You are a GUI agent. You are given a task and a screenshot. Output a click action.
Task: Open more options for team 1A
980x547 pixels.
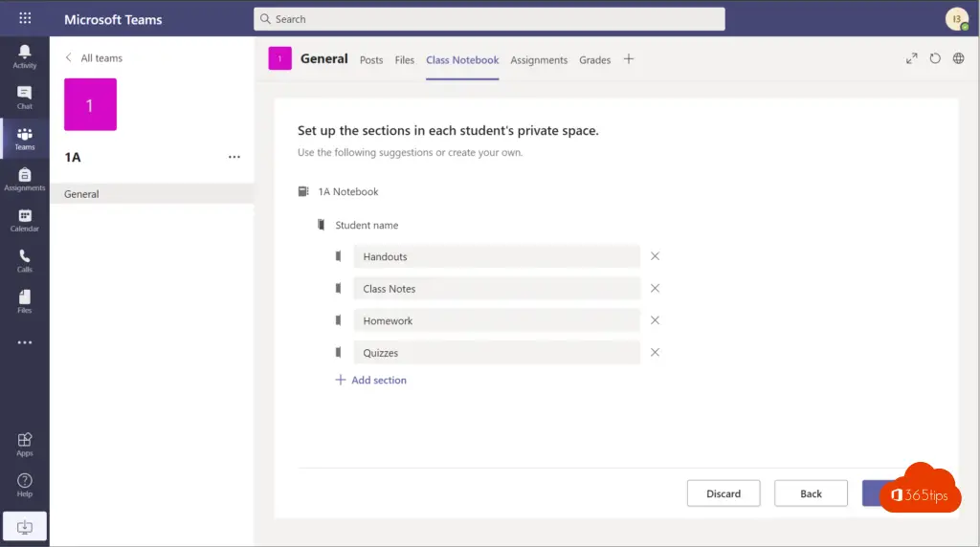pyautogui.click(x=234, y=157)
